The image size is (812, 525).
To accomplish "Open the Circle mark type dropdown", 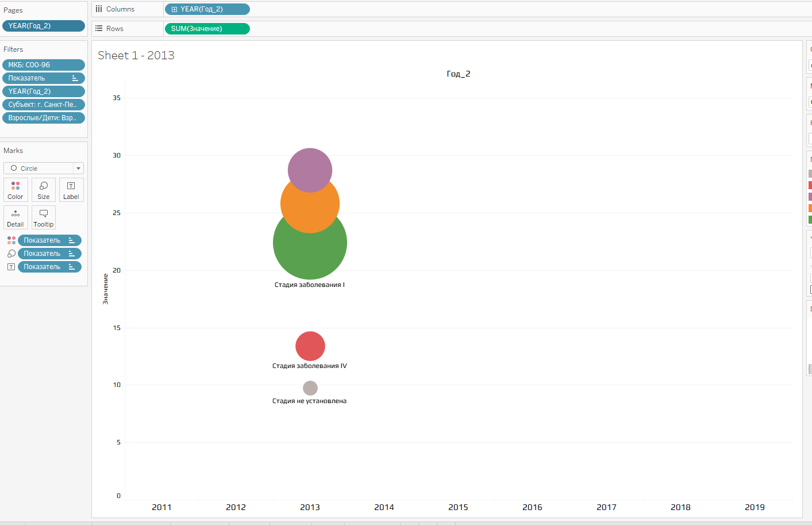I will (x=44, y=168).
